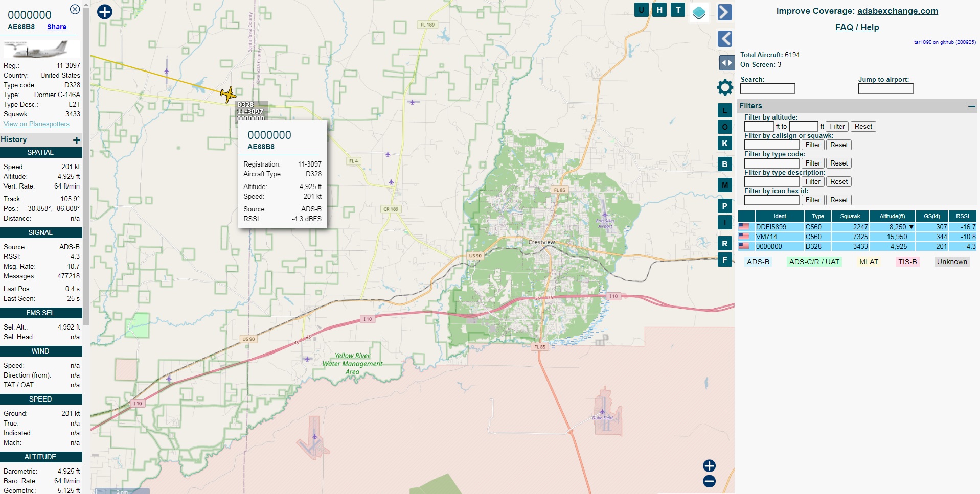Click the Share link
980x494 pixels.
[57, 27]
